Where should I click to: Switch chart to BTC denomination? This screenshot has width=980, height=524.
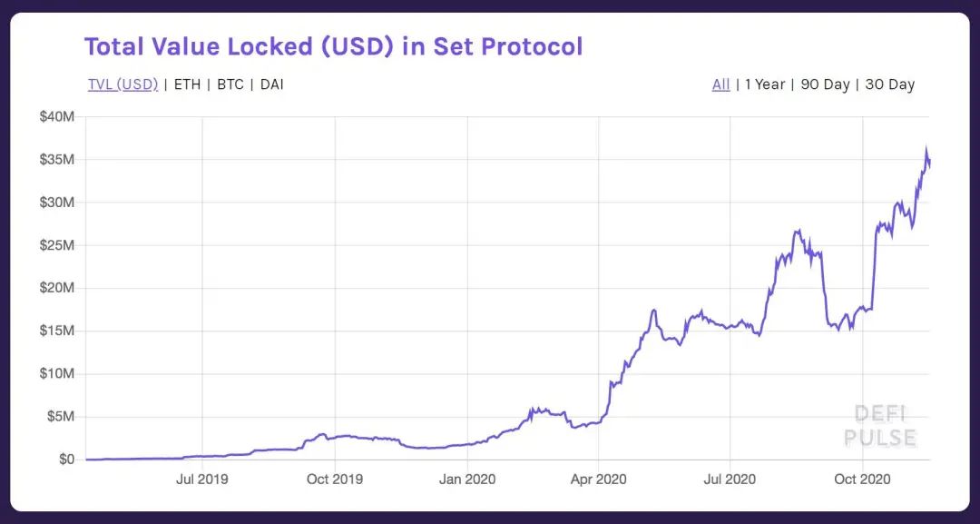(x=230, y=84)
